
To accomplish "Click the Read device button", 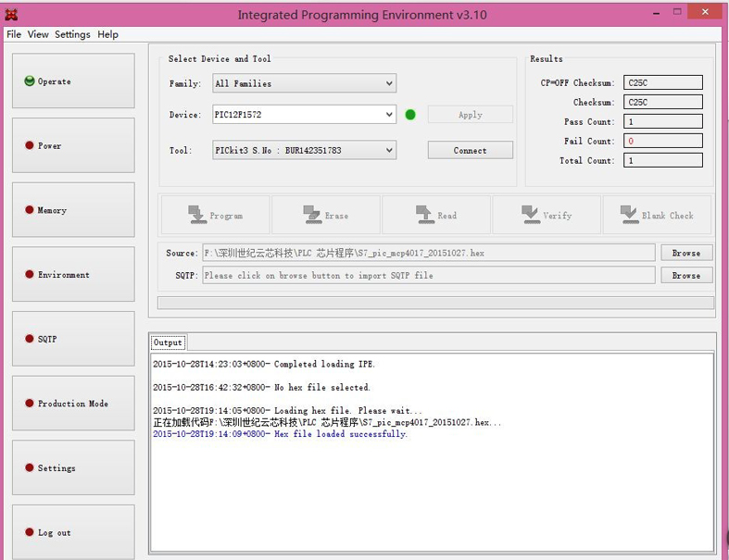I will pyautogui.click(x=436, y=215).
